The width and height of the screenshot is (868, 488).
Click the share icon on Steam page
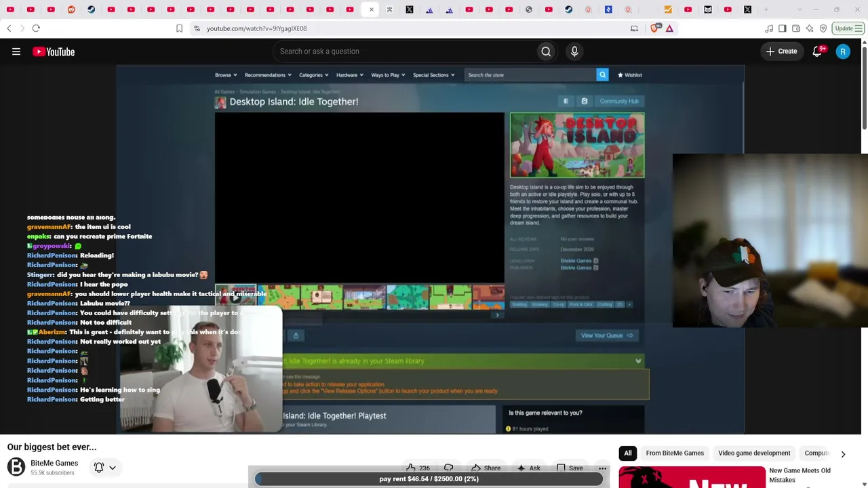tap(296, 335)
